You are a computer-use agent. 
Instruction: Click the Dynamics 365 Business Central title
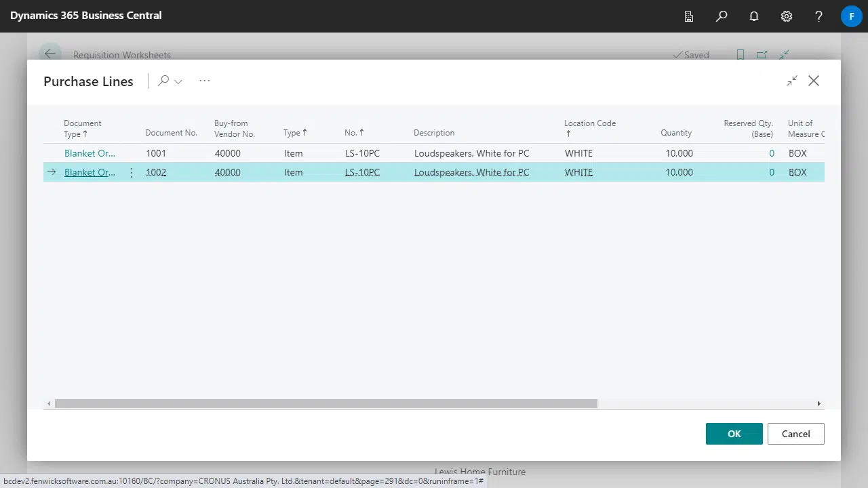click(85, 15)
